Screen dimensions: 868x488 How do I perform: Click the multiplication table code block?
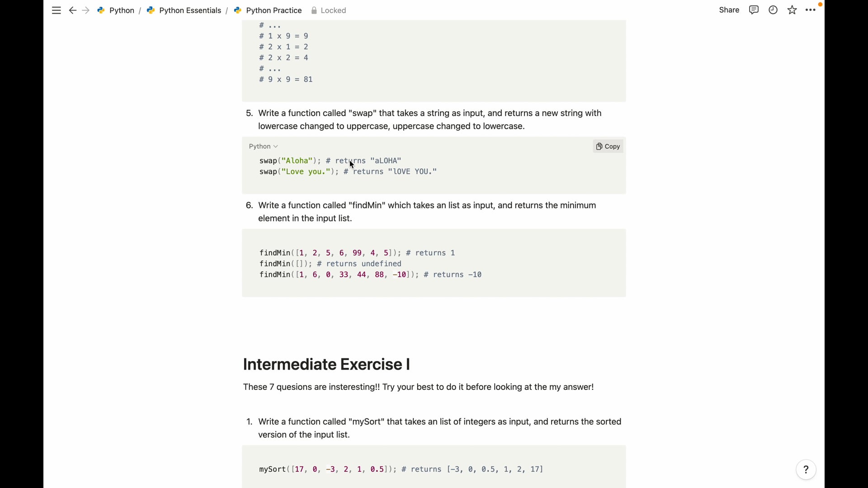point(433,58)
